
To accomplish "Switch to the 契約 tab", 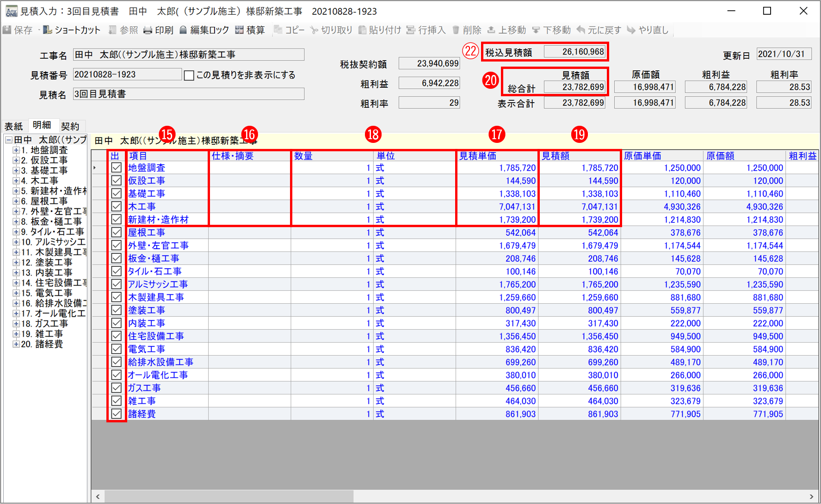I will (70, 126).
